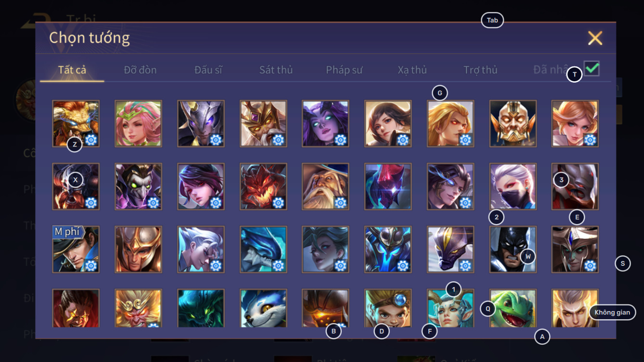Show the Trợ thủ hero tab
Viewport: 644px width, 362px height.
click(x=480, y=70)
